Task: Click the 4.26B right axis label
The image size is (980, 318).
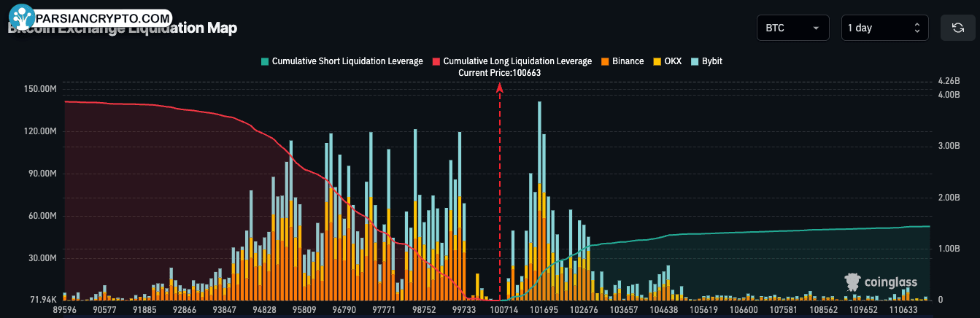Action: click(948, 81)
